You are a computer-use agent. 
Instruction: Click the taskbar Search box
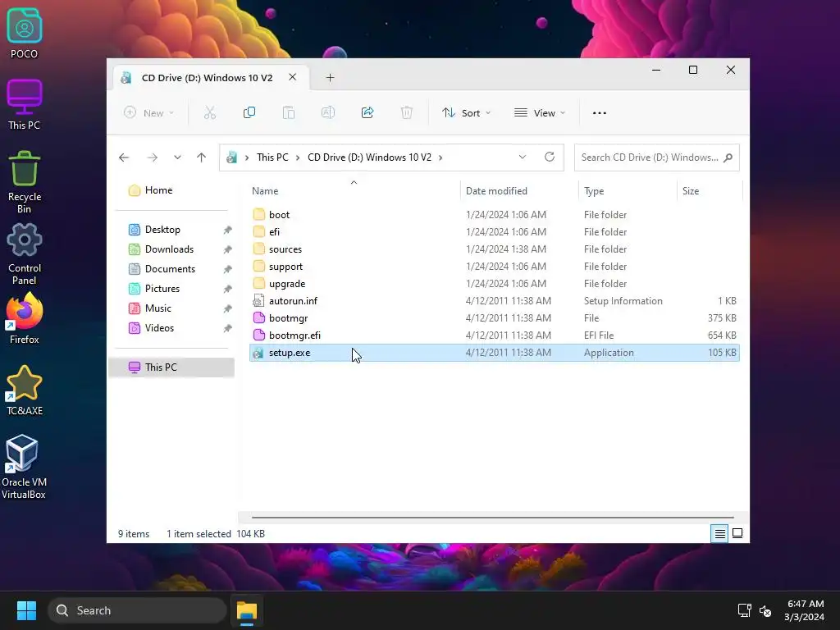[x=137, y=610]
